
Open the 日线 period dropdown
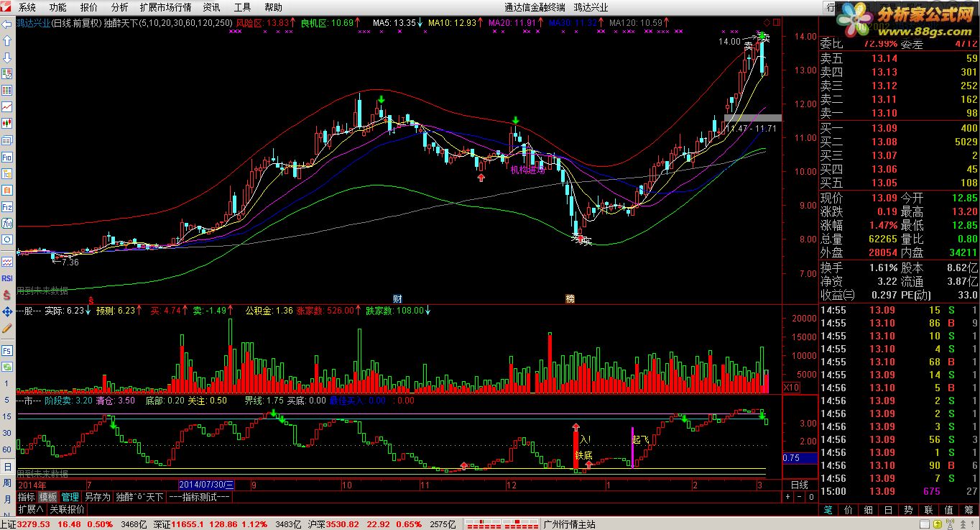pos(800,485)
